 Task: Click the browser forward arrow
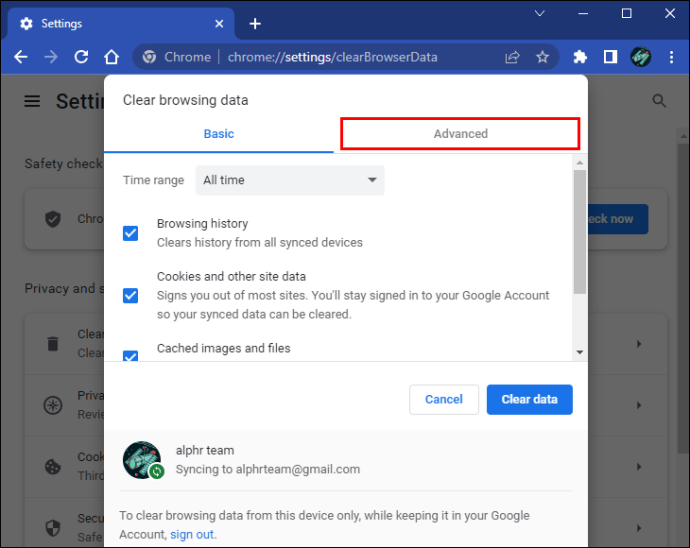tap(51, 57)
